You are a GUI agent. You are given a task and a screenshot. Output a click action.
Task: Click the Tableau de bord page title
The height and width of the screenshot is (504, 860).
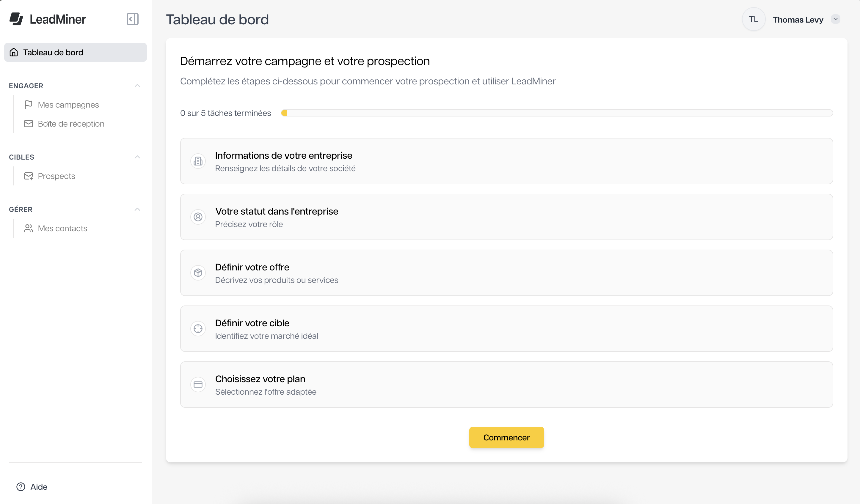tap(217, 20)
